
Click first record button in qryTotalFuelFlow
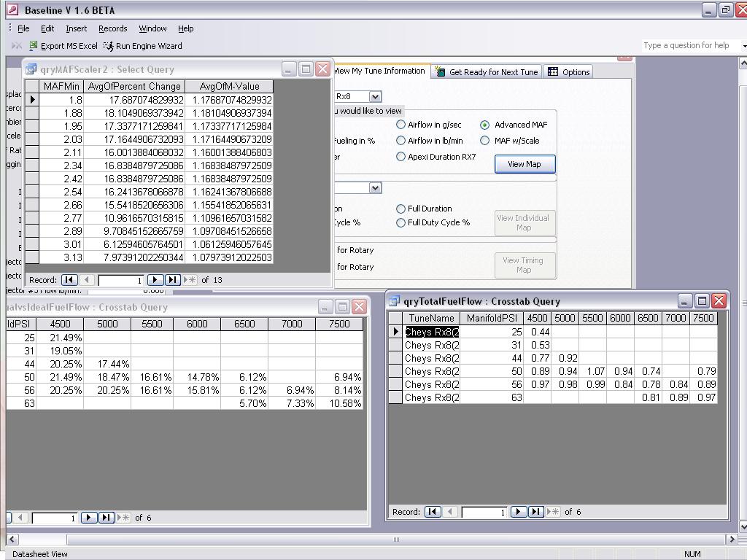433,512
